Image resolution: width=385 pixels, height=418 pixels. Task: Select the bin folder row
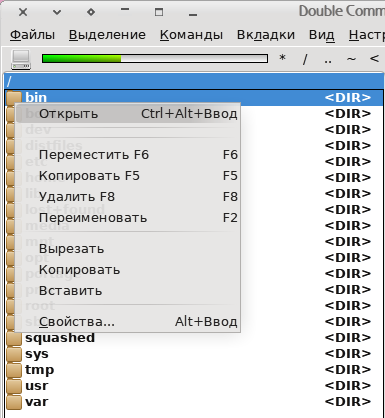coord(194,97)
